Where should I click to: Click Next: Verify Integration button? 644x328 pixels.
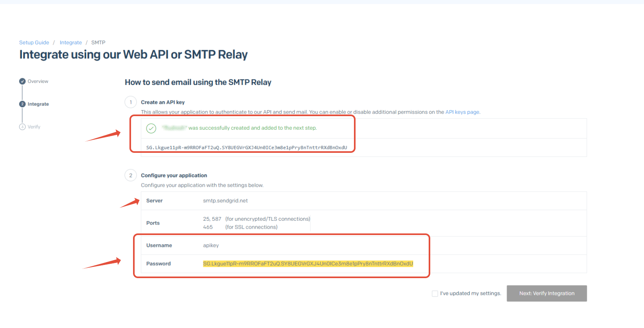coord(547,293)
